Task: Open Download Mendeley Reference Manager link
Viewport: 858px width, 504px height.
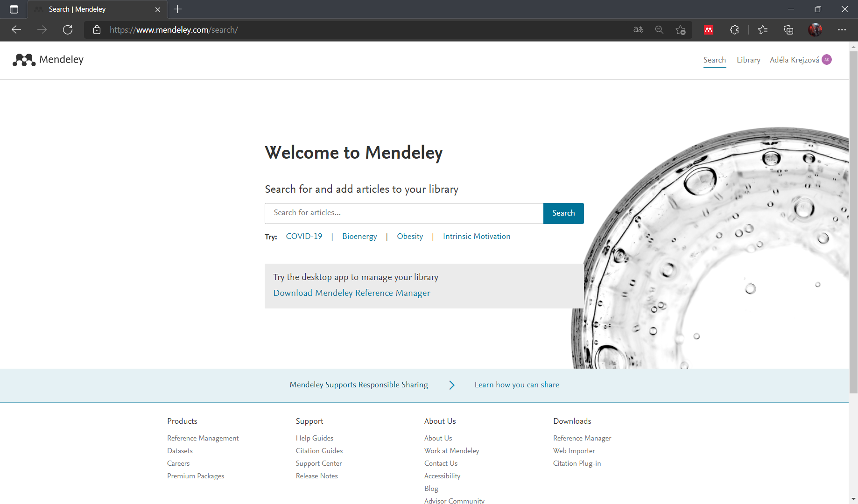Action: pyautogui.click(x=352, y=293)
